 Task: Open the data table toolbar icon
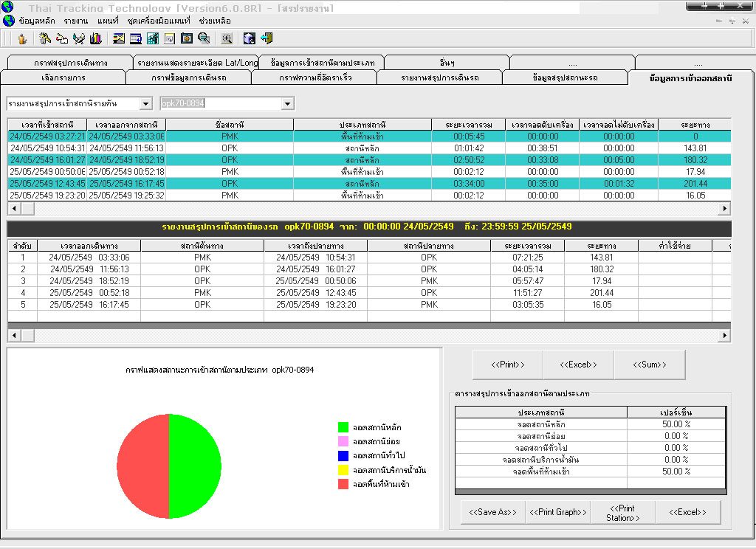[x=135, y=38]
